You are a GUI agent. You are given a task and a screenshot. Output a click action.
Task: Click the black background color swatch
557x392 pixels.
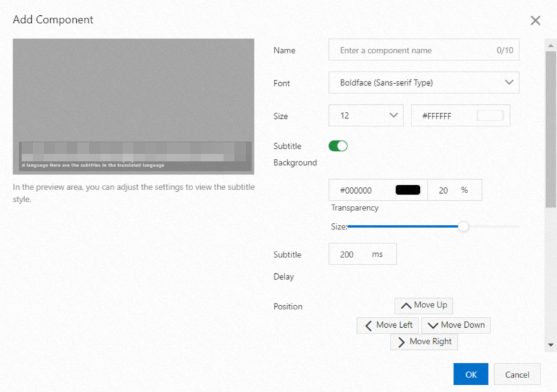pos(408,190)
